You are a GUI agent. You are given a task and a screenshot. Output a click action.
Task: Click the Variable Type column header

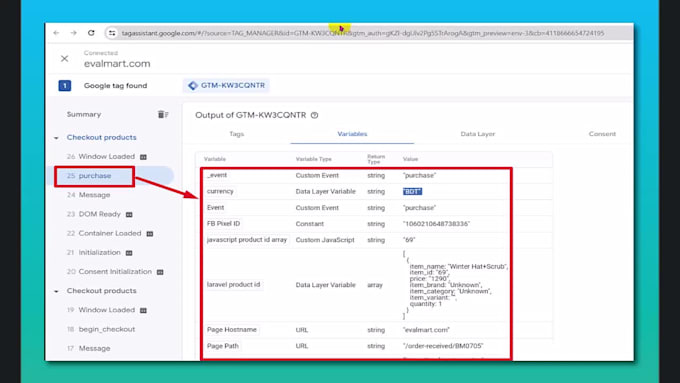(314, 159)
